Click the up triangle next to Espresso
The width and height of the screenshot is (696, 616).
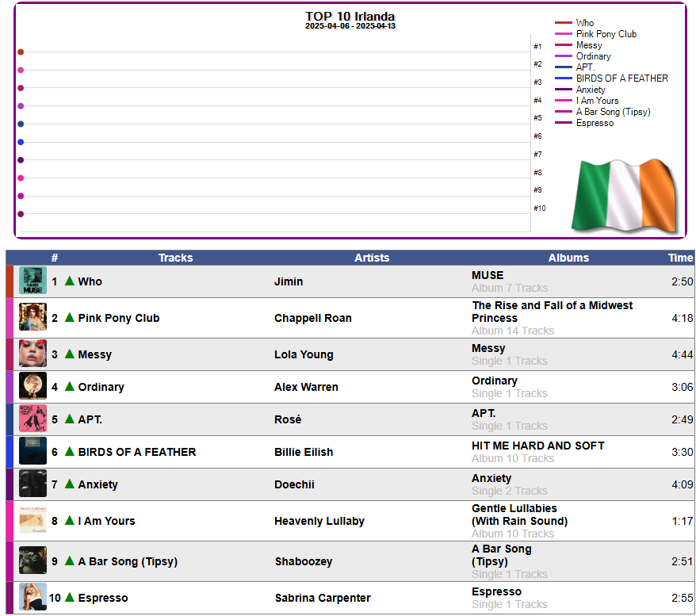pyautogui.click(x=69, y=596)
